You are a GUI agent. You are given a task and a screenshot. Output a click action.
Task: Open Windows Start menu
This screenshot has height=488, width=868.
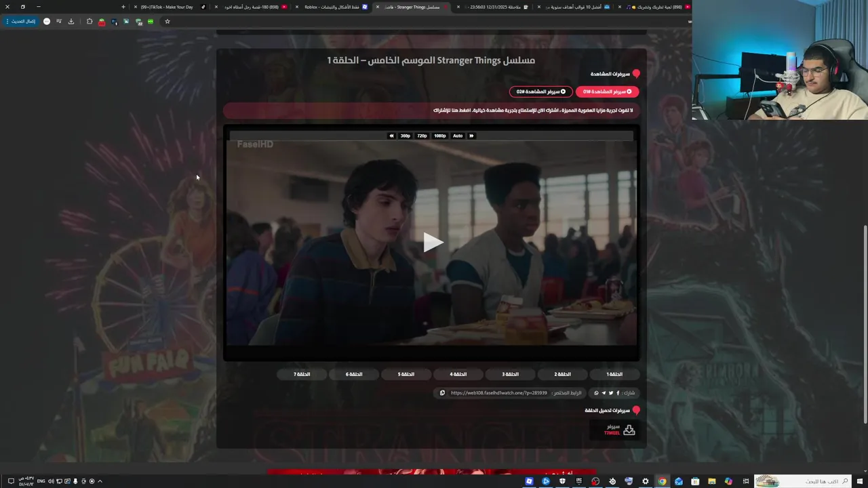860,481
